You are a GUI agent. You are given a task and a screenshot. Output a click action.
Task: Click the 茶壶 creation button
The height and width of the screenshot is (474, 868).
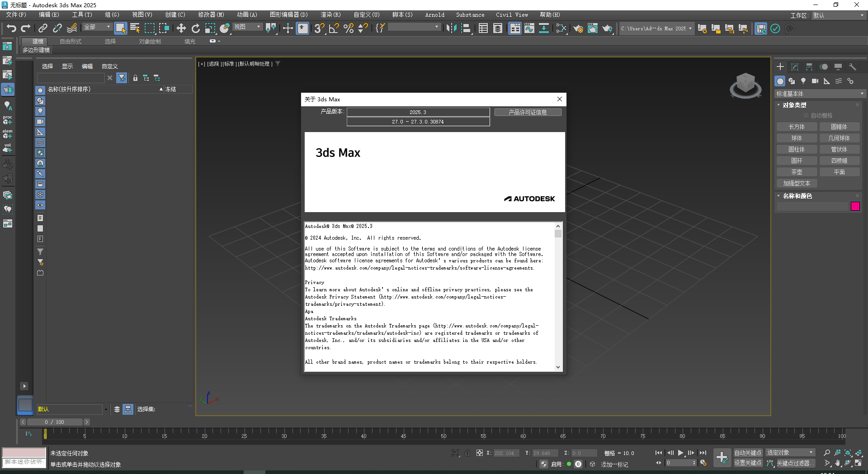pos(797,171)
